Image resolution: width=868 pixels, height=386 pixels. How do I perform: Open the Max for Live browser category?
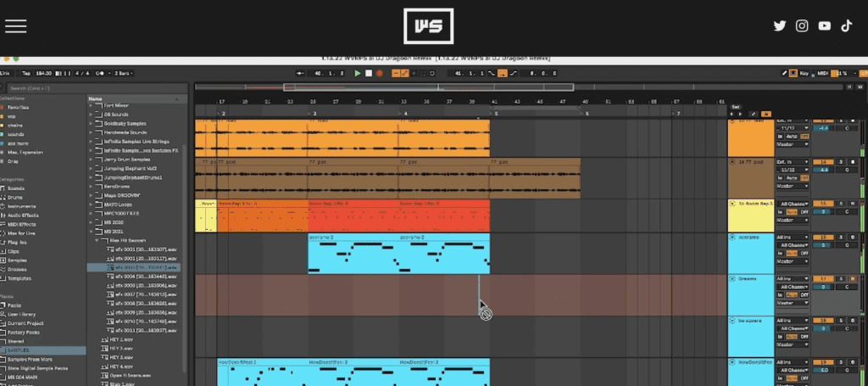click(x=20, y=233)
